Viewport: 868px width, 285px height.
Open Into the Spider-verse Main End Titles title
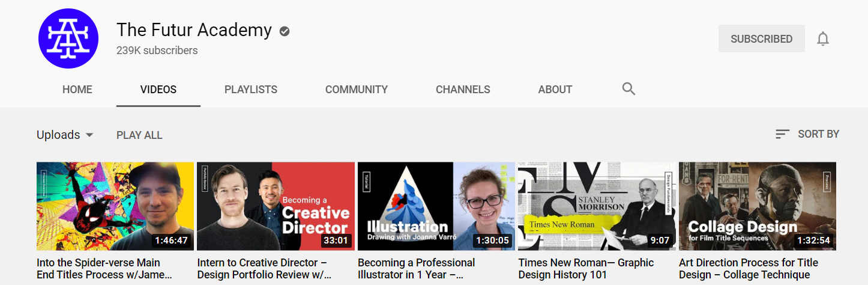pos(104,269)
